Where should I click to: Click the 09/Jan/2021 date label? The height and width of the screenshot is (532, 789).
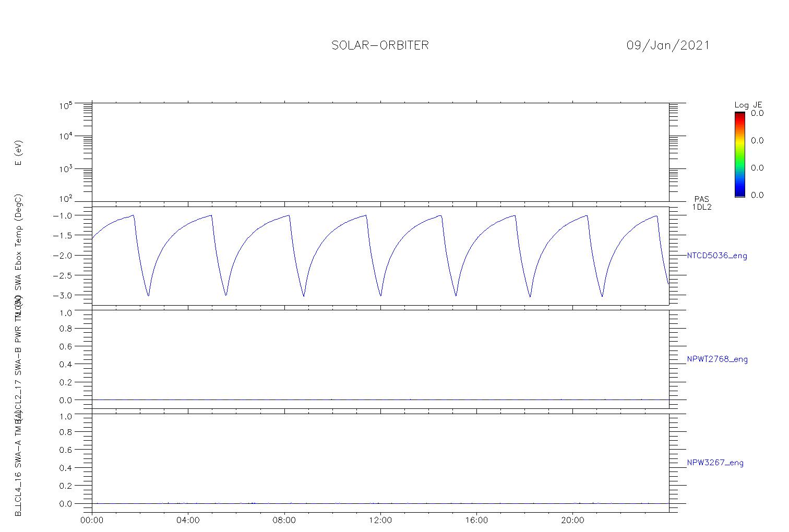coord(668,45)
